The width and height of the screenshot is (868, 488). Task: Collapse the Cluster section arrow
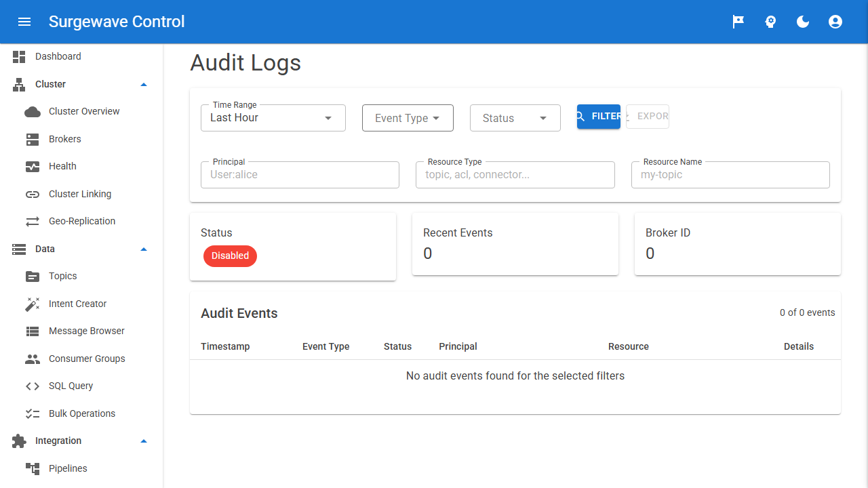click(144, 85)
